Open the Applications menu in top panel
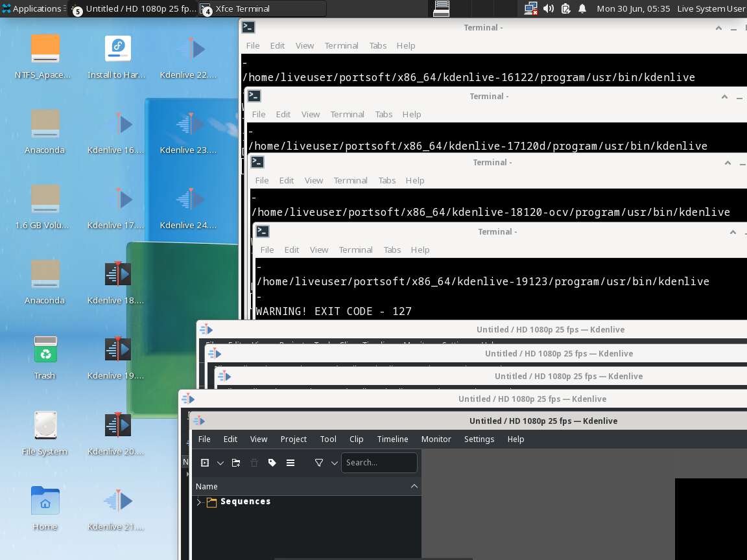 [x=32, y=8]
